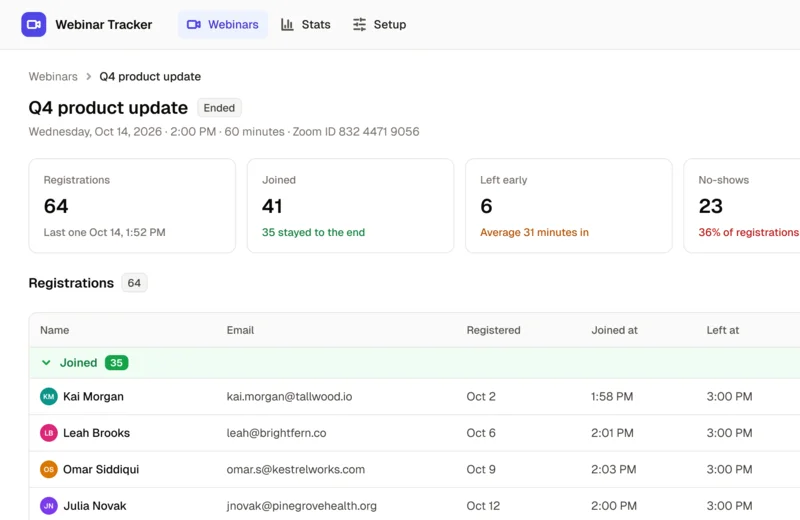Click Kai Morgan's KM avatar
The width and height of the screenshot is (800, 520).
[48, 397]
